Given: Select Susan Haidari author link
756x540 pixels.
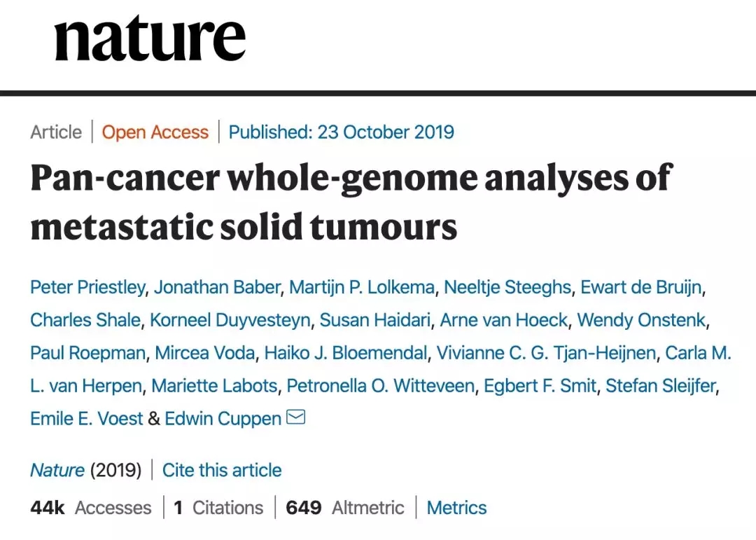Looking at the screenshot, I should tap(374, 321).
